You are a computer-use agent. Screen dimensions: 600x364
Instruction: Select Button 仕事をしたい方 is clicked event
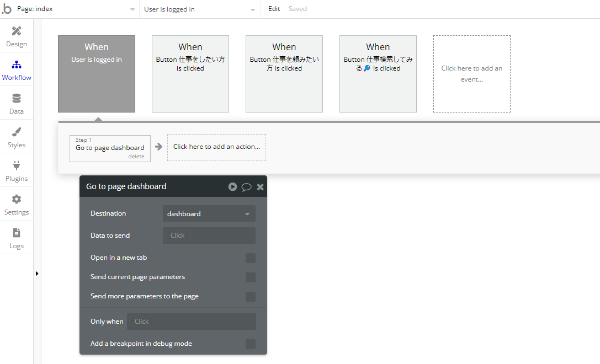(190, 74)
